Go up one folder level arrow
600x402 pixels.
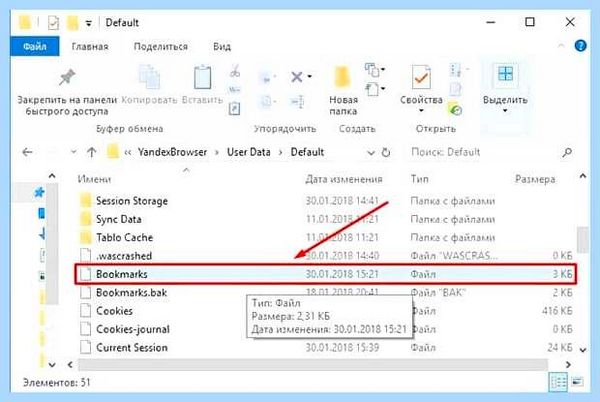[91, 152]
